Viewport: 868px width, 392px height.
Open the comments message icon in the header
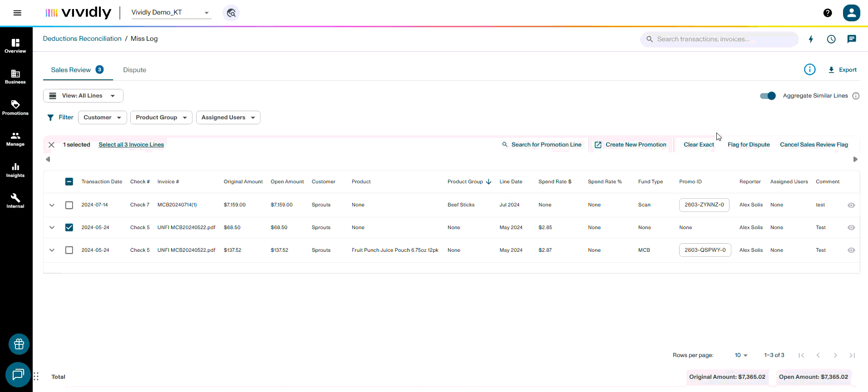point(852,39)
